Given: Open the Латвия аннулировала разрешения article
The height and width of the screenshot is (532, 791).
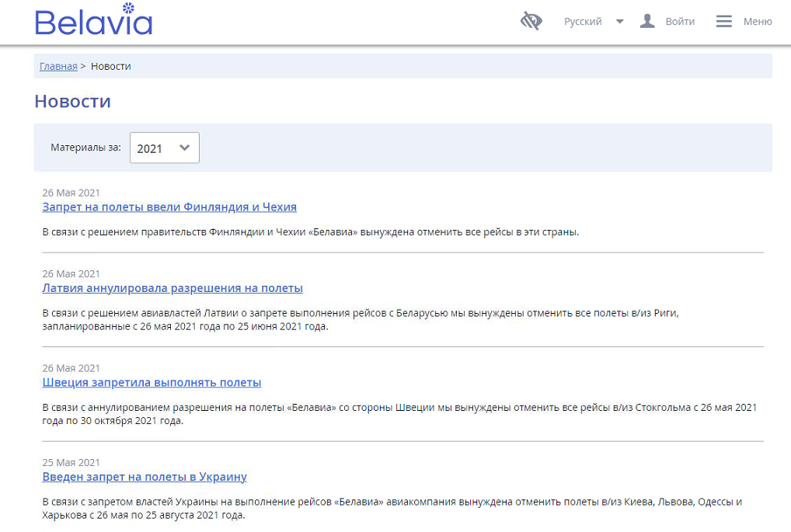Looking at the screenshot, I should click(x=172, y=288).
